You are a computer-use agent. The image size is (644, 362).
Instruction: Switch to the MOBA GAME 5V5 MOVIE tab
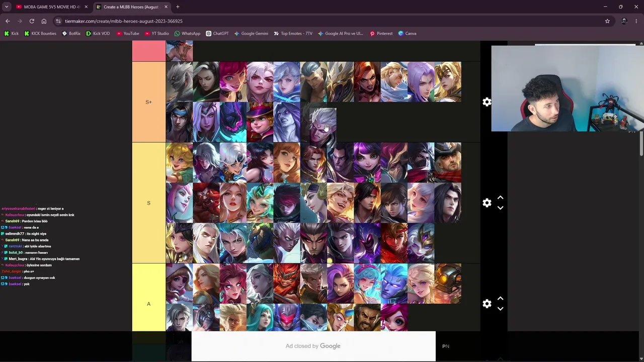(x=52, y=7)
